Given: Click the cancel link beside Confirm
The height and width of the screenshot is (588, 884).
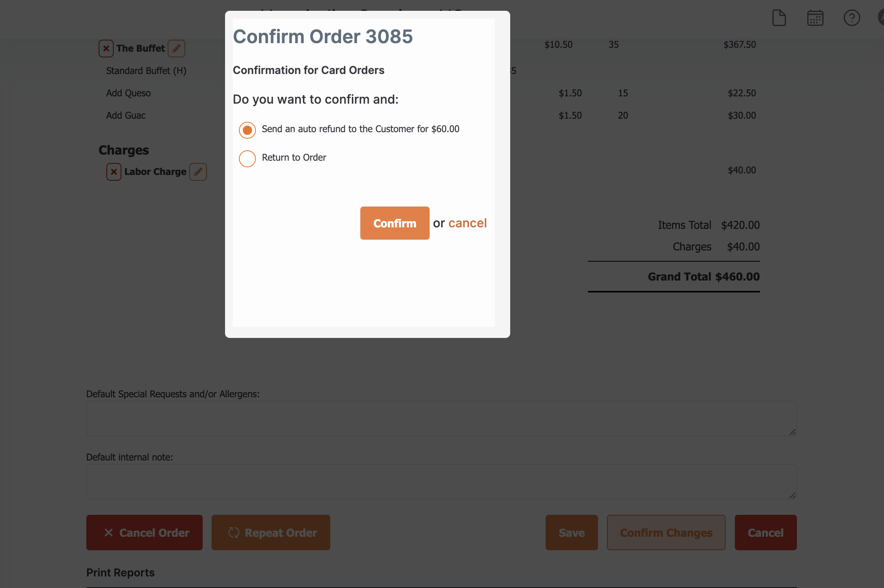Looking at the screenshot, I should (x=467, y=223).
